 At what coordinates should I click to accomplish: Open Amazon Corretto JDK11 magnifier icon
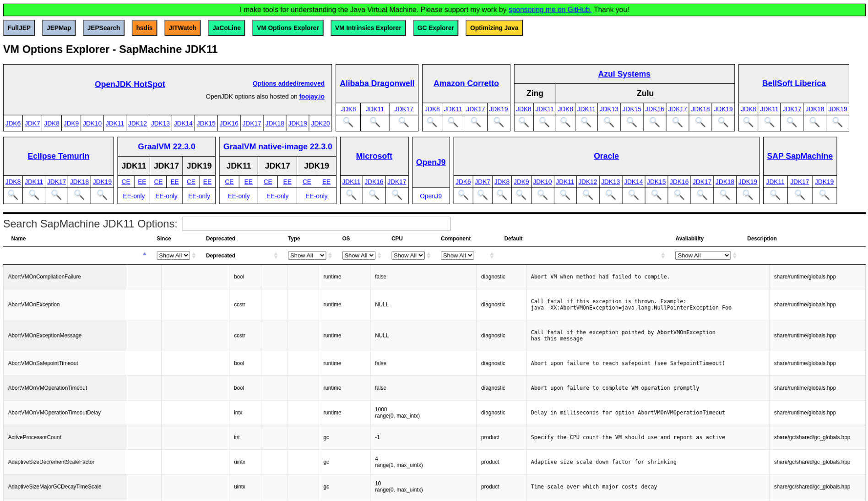pos(453,122)
